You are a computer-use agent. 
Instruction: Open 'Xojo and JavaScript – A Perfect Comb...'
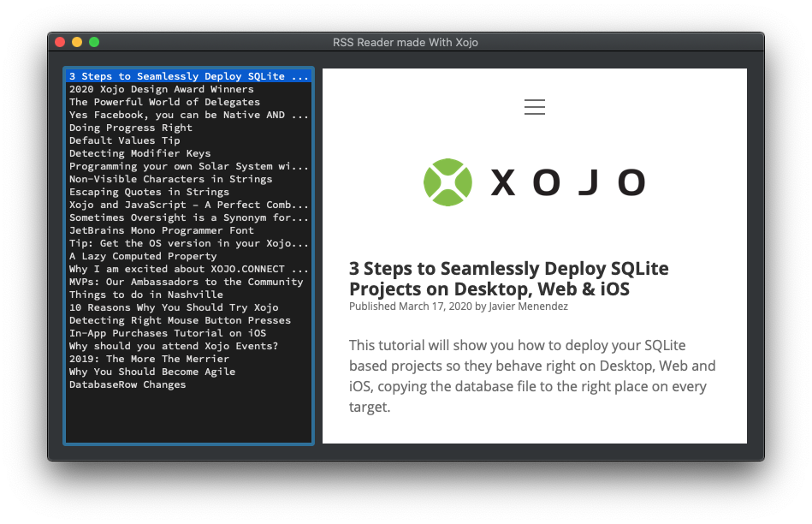[189, 205]
